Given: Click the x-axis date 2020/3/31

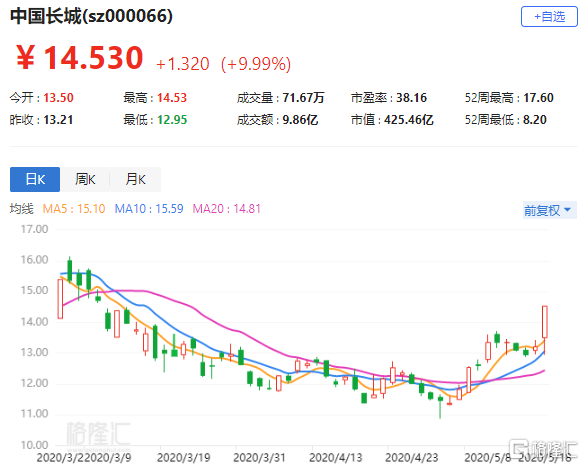Looking at the screenshot, I should tap(259, 457).
